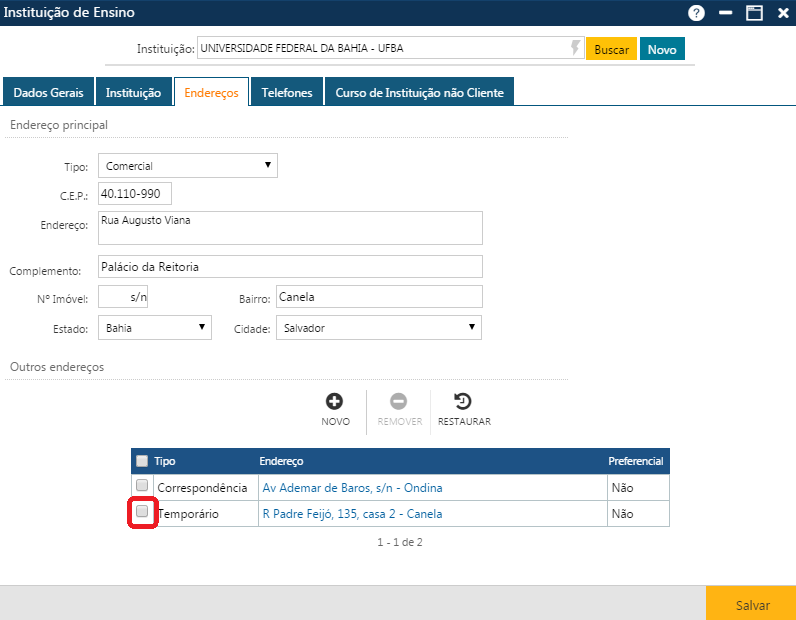Open the Tipo dropdown showing Comercial
The width and height of the screenshot is (796, 620).
pos(188,166)
